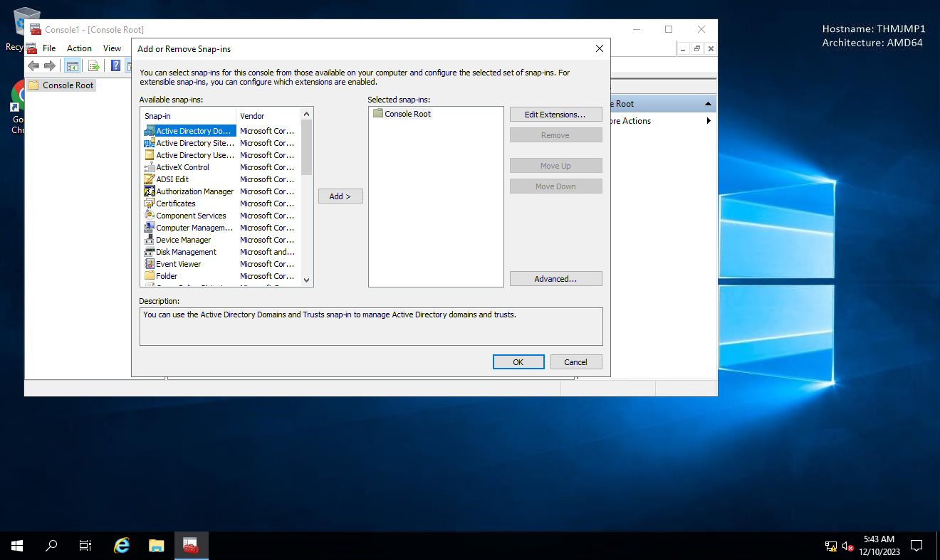Open the File menu
940x560 pixels.
point(49,48)
